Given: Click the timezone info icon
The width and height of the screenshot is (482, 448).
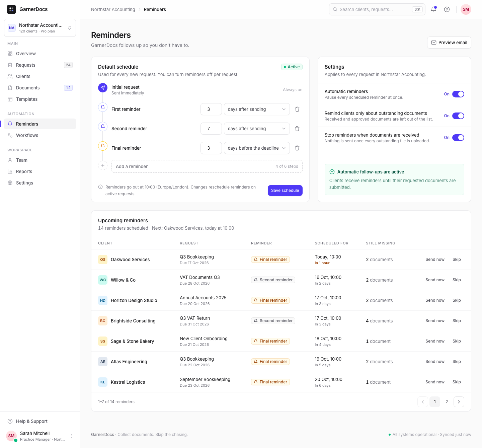Looking at the screenshot, I should [100, 187].
